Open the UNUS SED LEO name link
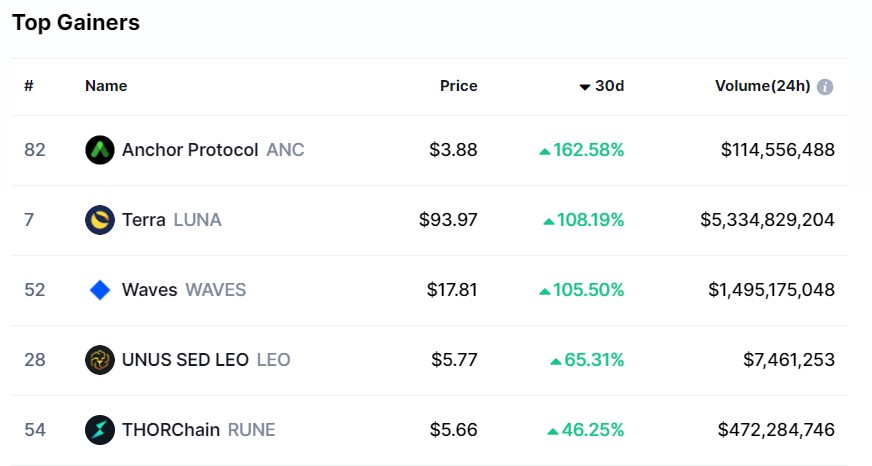872x466 pixels. [x=185, y=360]
